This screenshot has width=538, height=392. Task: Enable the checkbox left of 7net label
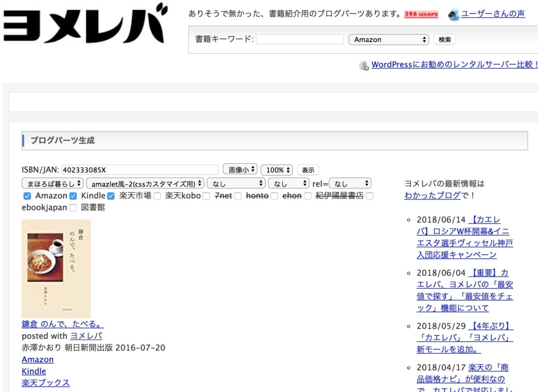[206, 196]
